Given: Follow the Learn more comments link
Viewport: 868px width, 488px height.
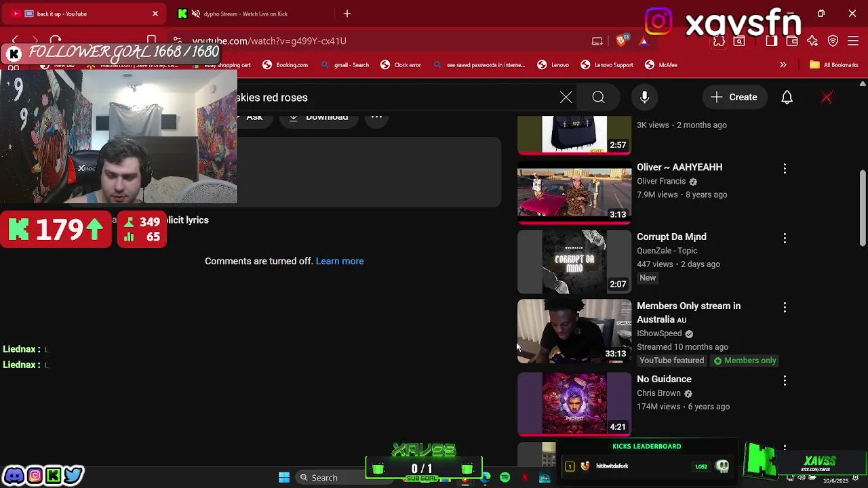Looking at the screenshot, I should (x=340, y=261).
